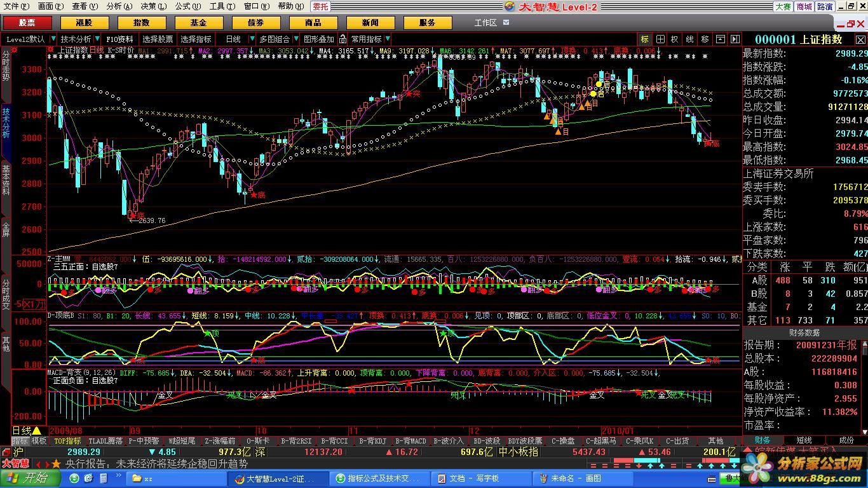Click the panel-collapse icon left of the skip-forward icon
The height and width of the screenshot is (488, 868).
click(x=720, y=39)
